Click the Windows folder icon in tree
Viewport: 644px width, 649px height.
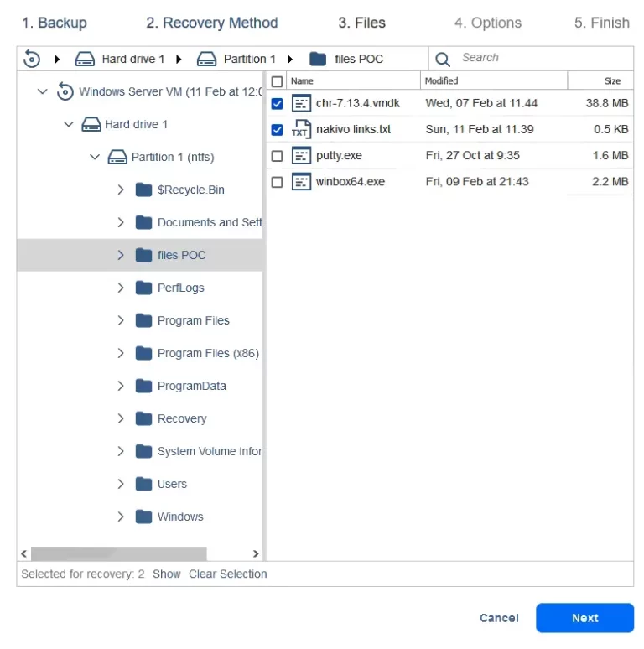tap(143, 517)
